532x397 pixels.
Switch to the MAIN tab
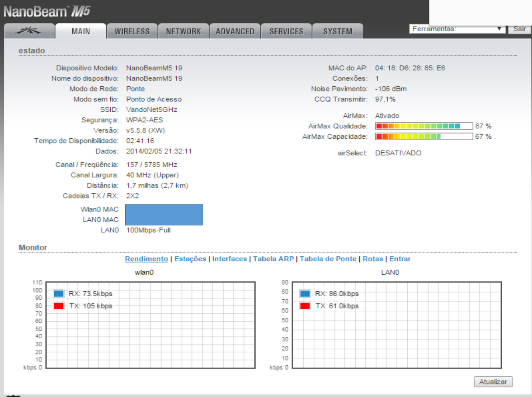(x=81, y=31)
